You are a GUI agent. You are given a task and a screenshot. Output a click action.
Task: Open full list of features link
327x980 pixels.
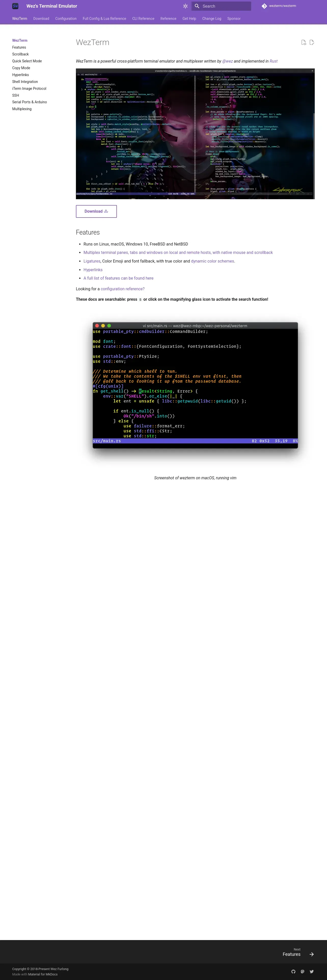[x=118, y=278]
